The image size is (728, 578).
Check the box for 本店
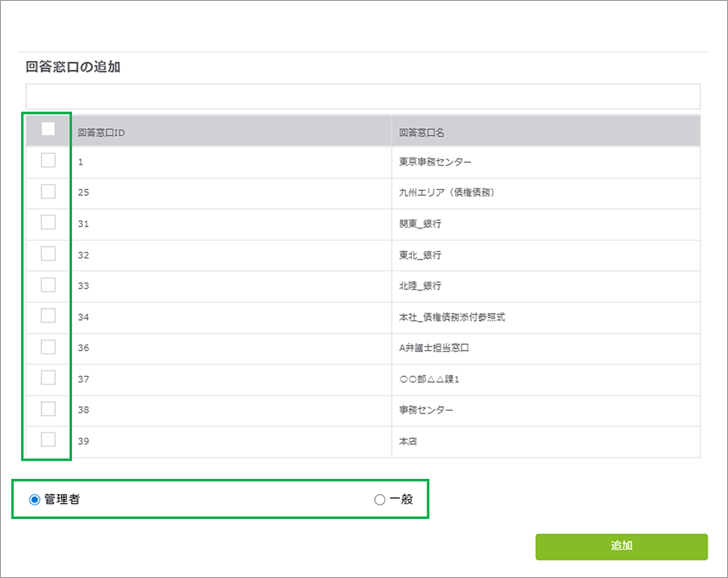[48, 440]
